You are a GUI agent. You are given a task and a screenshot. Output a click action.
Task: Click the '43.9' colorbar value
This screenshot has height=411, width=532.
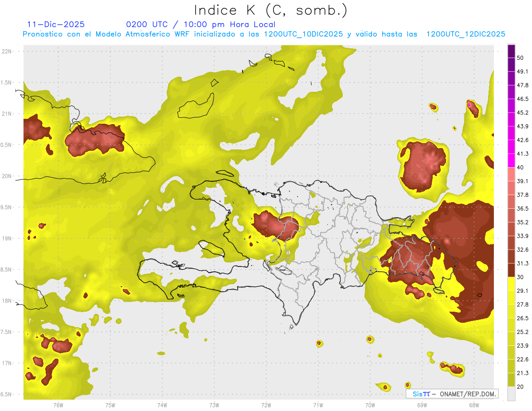point(523,126)
